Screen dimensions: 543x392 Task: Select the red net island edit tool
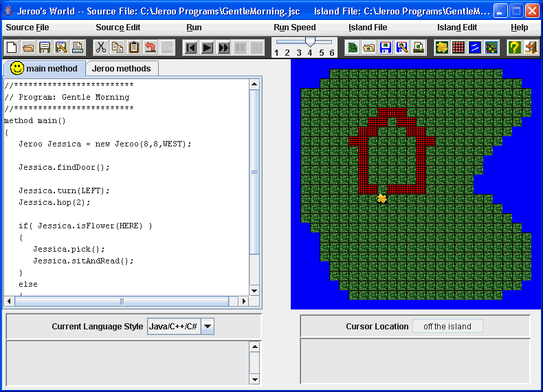[x=458, y=47]
